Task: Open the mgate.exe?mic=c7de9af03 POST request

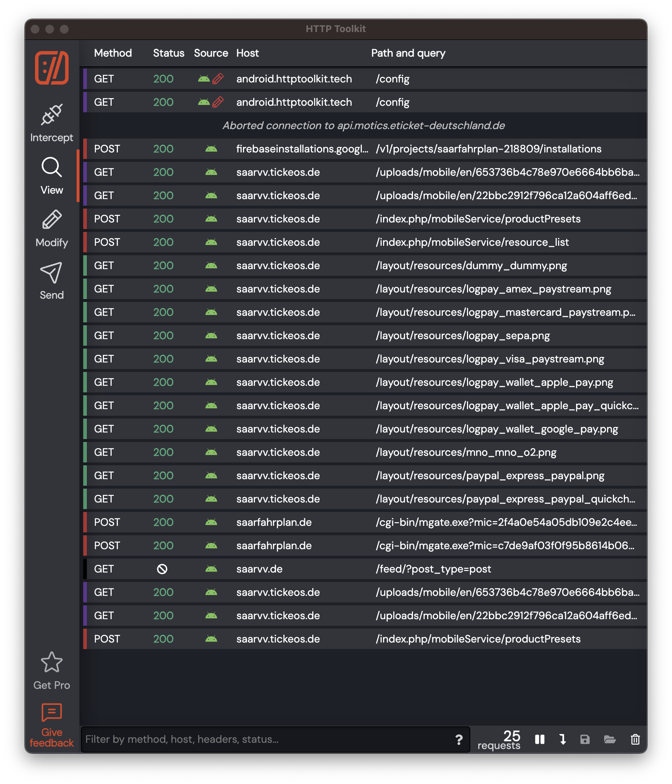Action: [x=365, y=546]
